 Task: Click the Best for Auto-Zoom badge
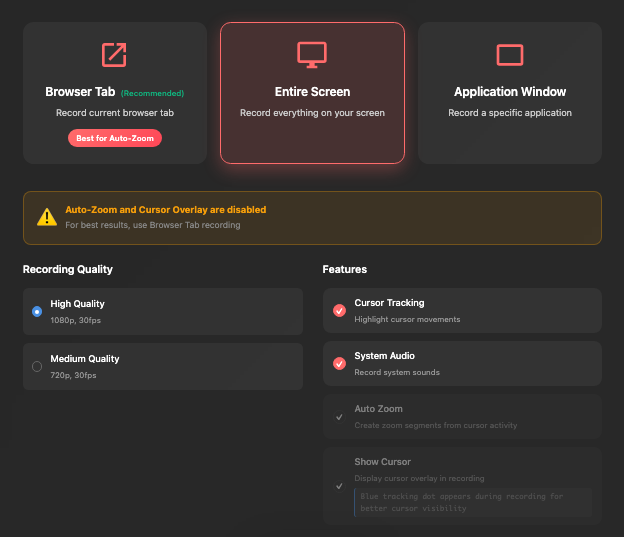pos(115,138)
